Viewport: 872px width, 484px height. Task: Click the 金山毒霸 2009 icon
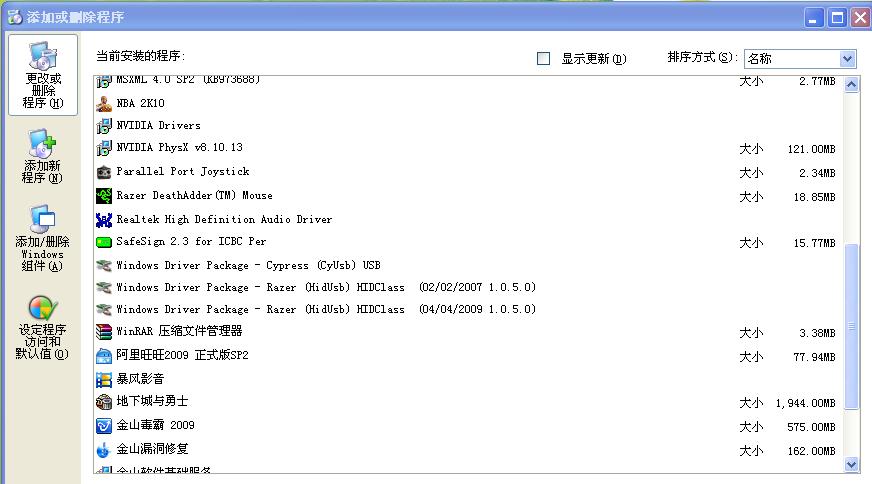click(103, 426)
